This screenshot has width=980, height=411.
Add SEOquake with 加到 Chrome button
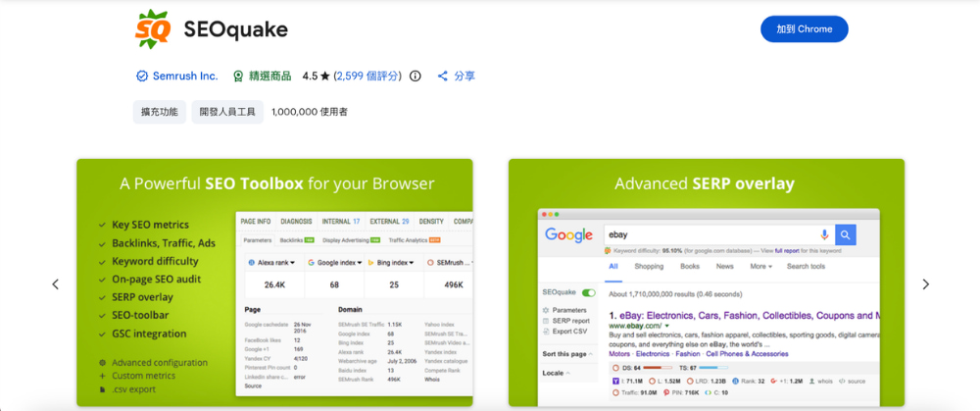pos(804,29)
